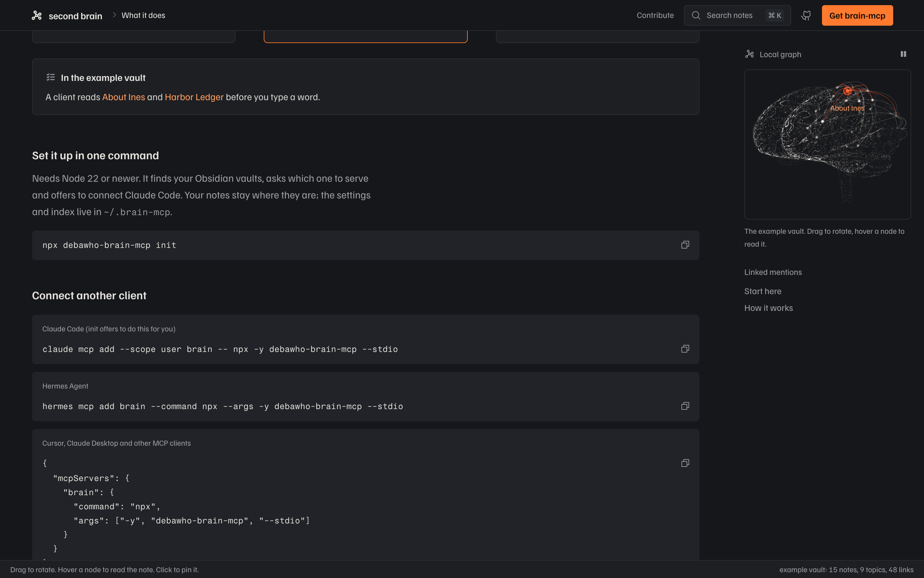Click the example vault stats in status bar

(x=846, y=570)
